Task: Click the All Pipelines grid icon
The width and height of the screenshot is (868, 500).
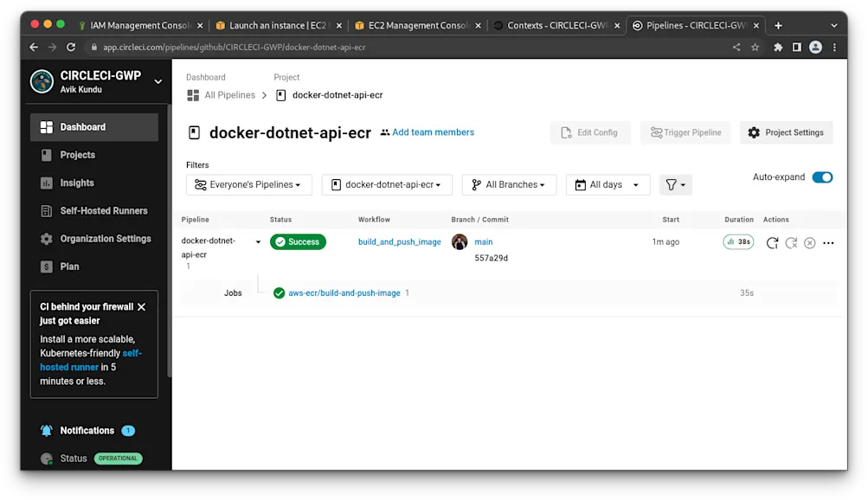Action: [x=193, y=96]
